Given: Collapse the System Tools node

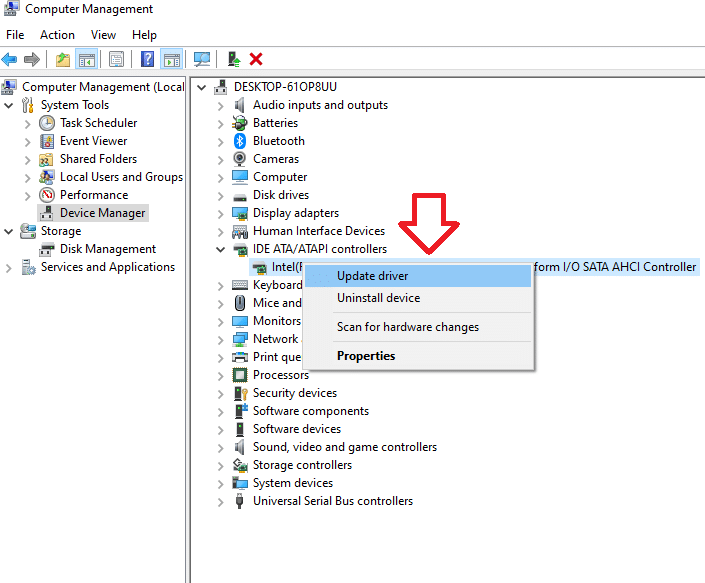Looking at the screenshot, I should tap(9, 106).
